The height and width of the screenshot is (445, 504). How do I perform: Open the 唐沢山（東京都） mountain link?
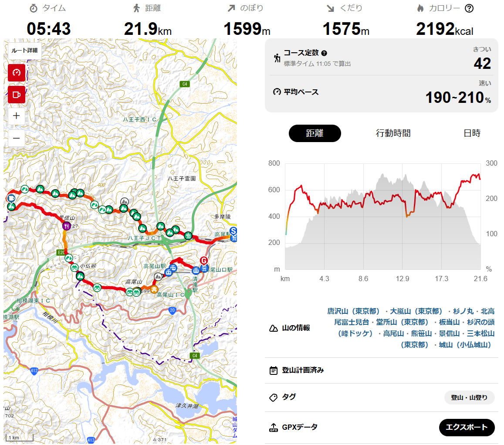[x=353, y=311]
